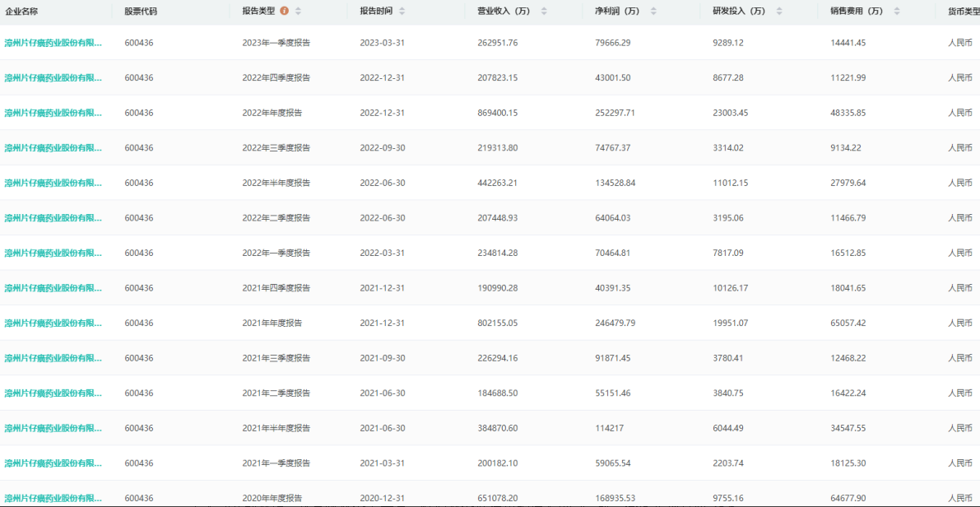
Task: Select sales expense value 64677.90
Action: pyautogui.click(x=848, y=498)
